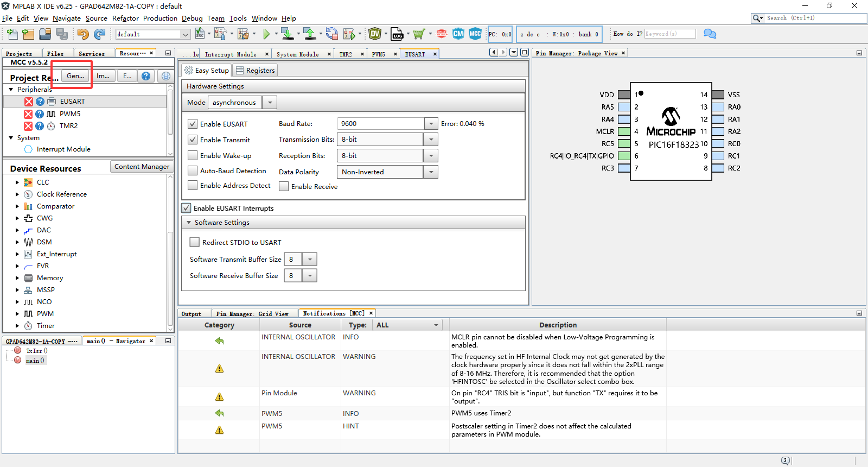Uncheck Enable EUSART checkbox

(x=193, y=124)
